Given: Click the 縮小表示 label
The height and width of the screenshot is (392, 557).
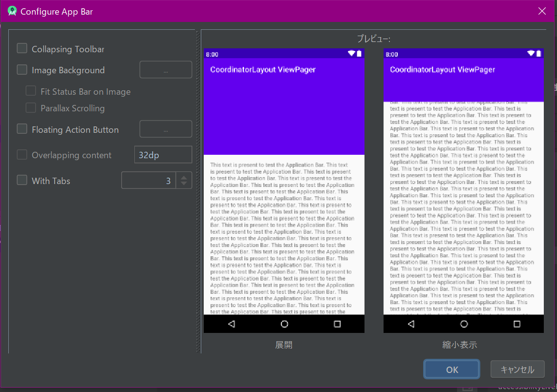Looking at the screenshot, I should click(x=459, y=345).
